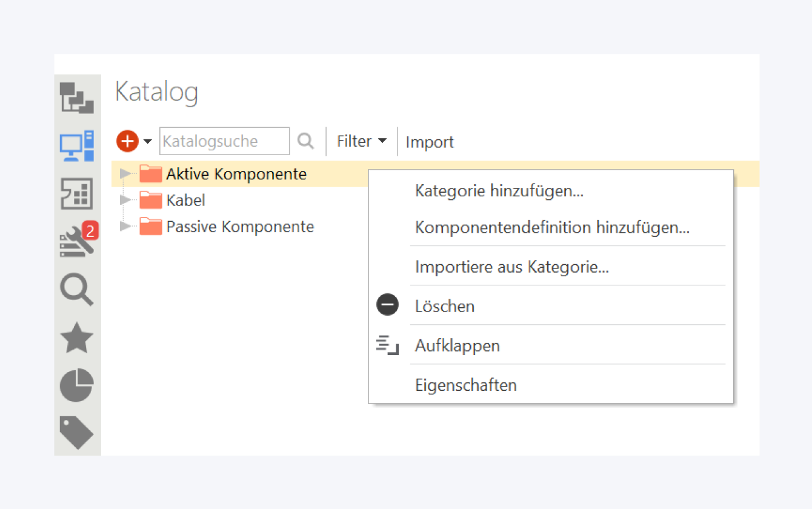Screen dimensions: 812x509
Task: Open the network hierarchy view sidebar icon
Action: [x=77, y=98]
